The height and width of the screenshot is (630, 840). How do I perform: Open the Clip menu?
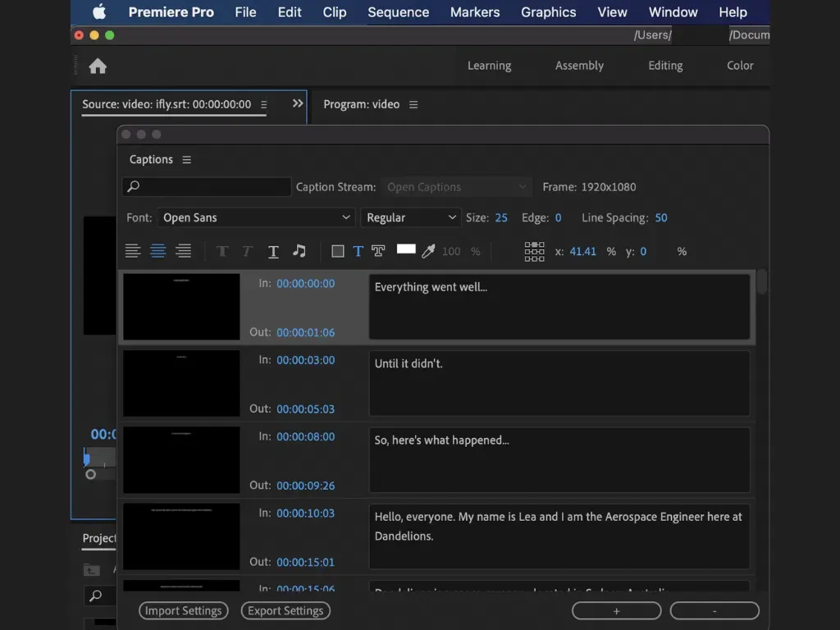pyautogui.click(x=335, y=11)
